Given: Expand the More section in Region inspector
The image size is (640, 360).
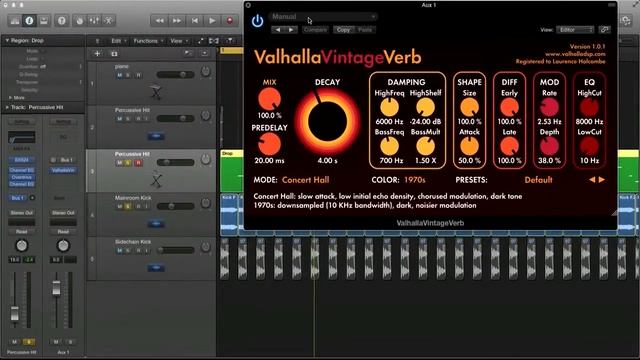Looking at the screenshot, I should [10, 98].
